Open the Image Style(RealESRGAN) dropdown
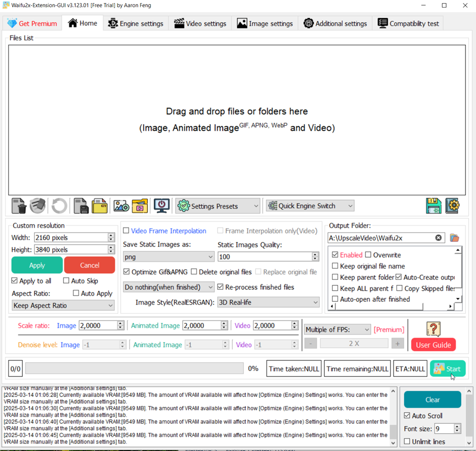 click(x=269, y=302)
